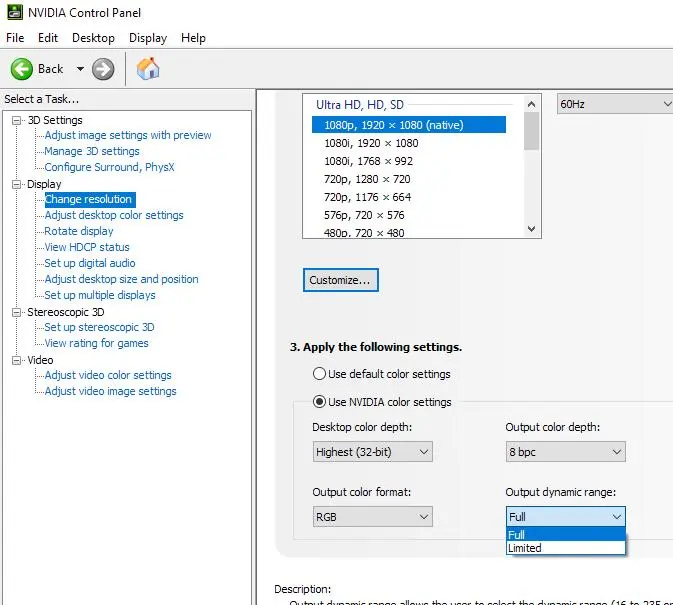Select 1080p, 1920 × 1080 (native) resolution

pos(409,125)
